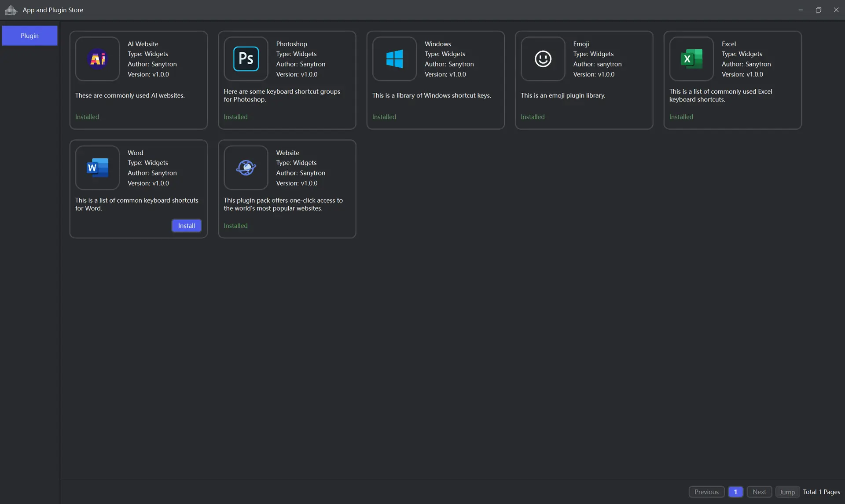Viewport: 845px width, 504px height.
Task: Click the Photoshop Ps plugin icon
Action: pos(246,59)
